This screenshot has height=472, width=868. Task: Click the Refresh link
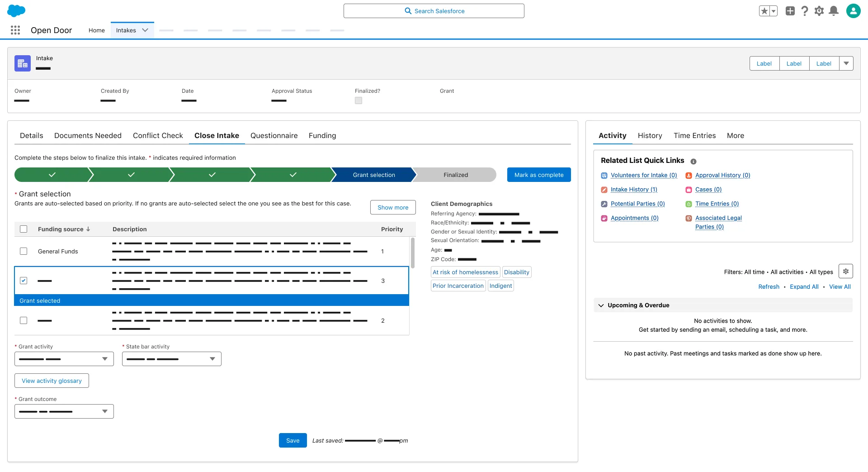tap(769, 286)
